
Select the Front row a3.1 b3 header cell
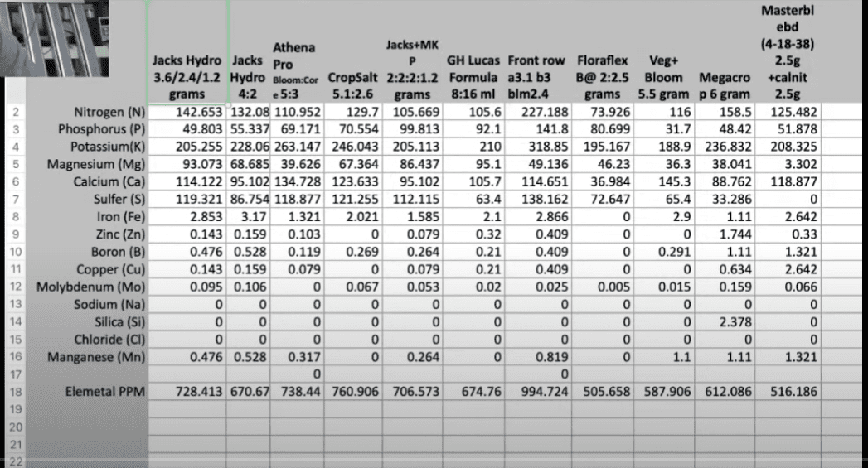537,51
